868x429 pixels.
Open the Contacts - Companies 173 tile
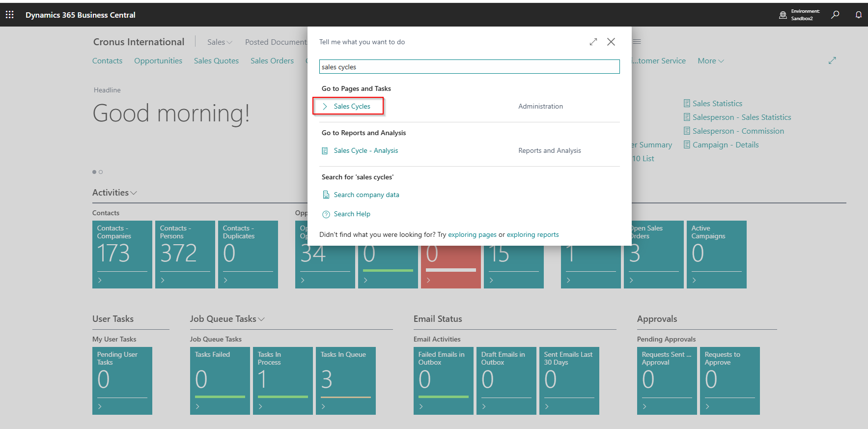(122, 255)
